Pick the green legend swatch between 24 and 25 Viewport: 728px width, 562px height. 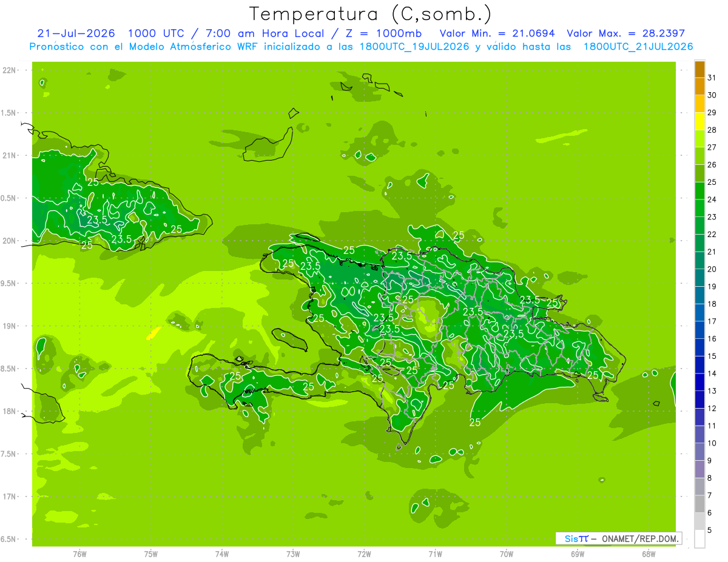tap(699, 191)
